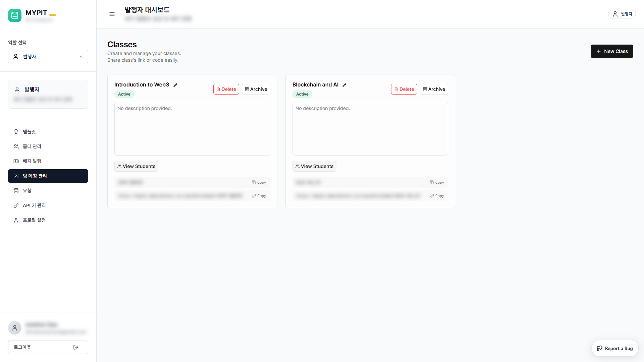Click user avatar in sidebar footer
644x362 pixels.
(x=15, y=328)
